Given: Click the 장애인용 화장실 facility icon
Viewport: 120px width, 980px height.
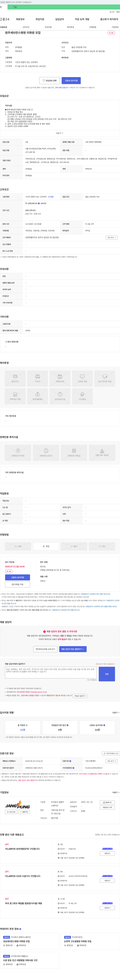Looking at the screenshot, I should (74, 453).
